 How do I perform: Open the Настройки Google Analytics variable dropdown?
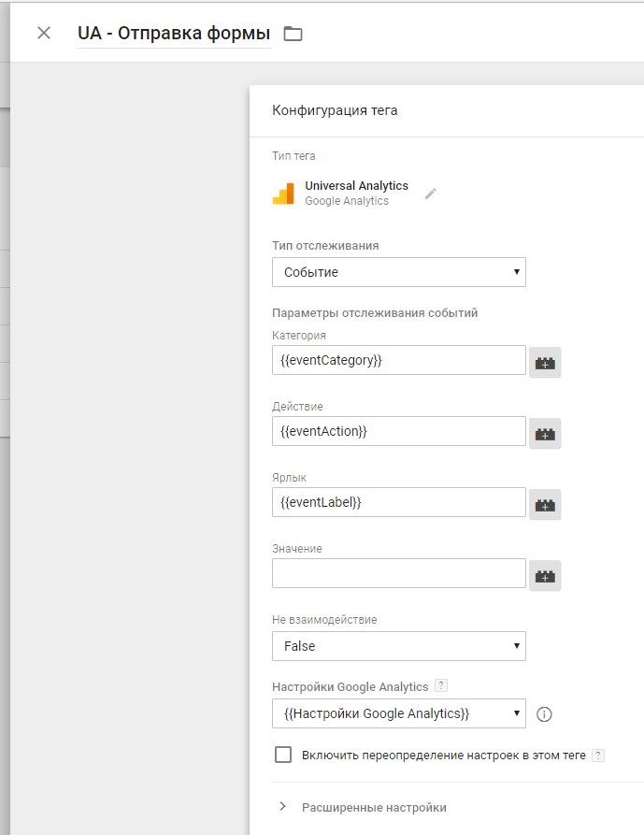tap(398, 713)
